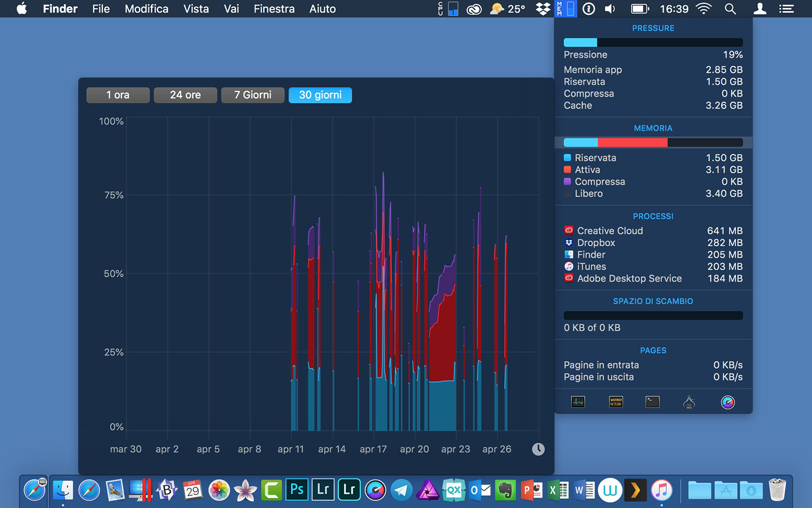Select the Creative Cloud process row

tap(653, 231)
